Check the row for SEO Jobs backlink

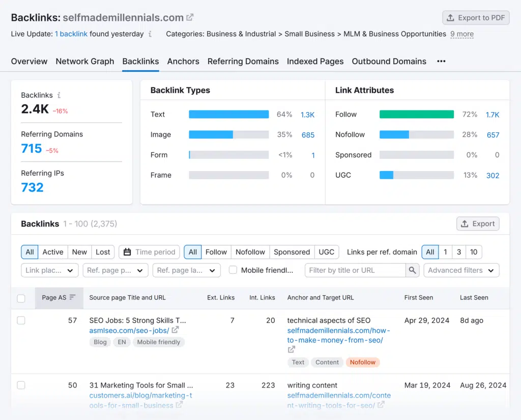pyautogui.click(x=21, y=321)
